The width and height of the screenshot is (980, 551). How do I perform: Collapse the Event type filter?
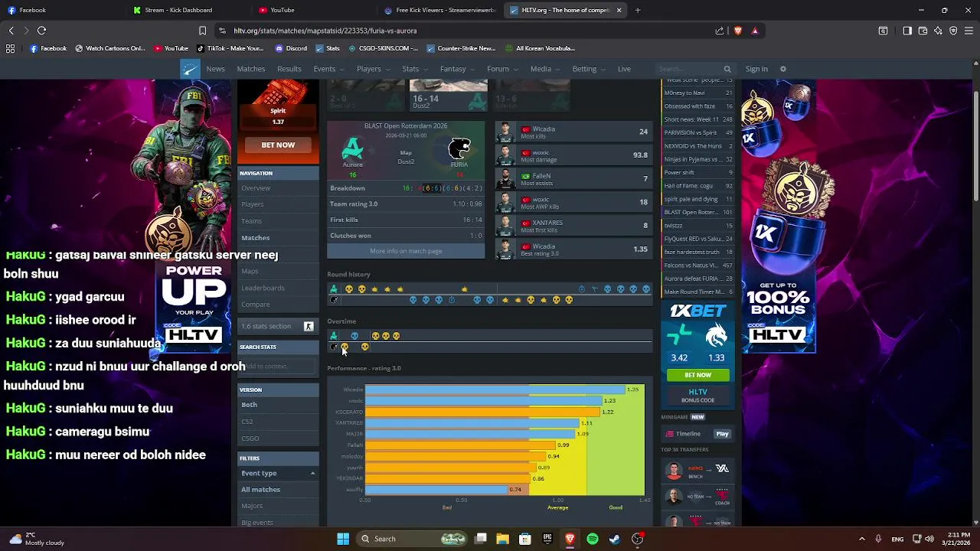(x=279, y=473)
